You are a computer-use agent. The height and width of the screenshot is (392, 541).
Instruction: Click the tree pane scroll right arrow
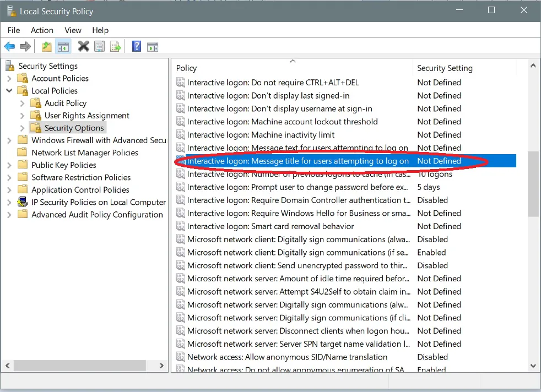161,366
